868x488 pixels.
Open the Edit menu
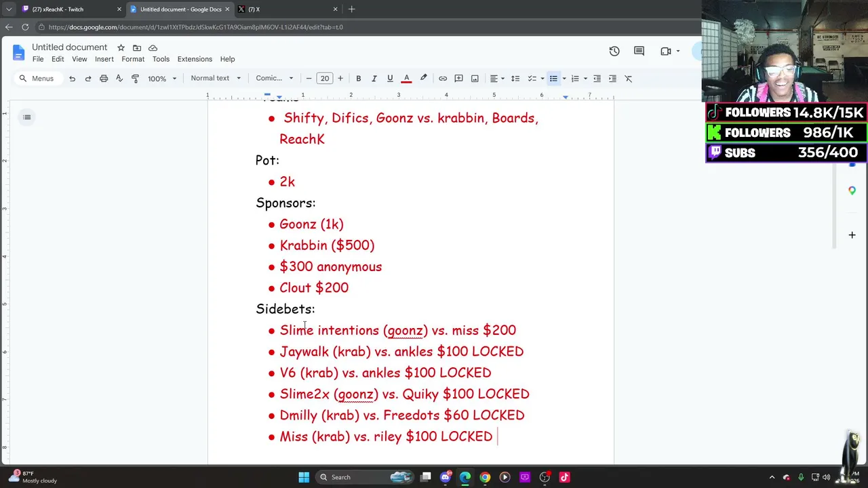coord(58,59)
